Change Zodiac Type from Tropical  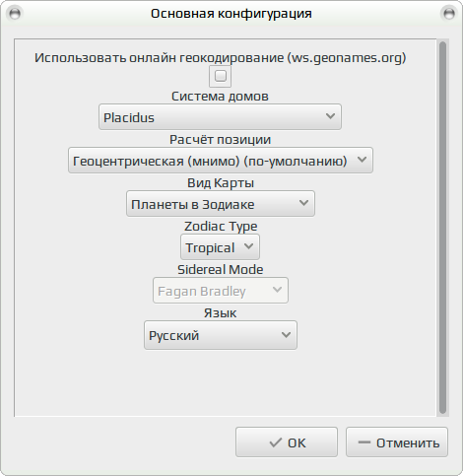220,247
